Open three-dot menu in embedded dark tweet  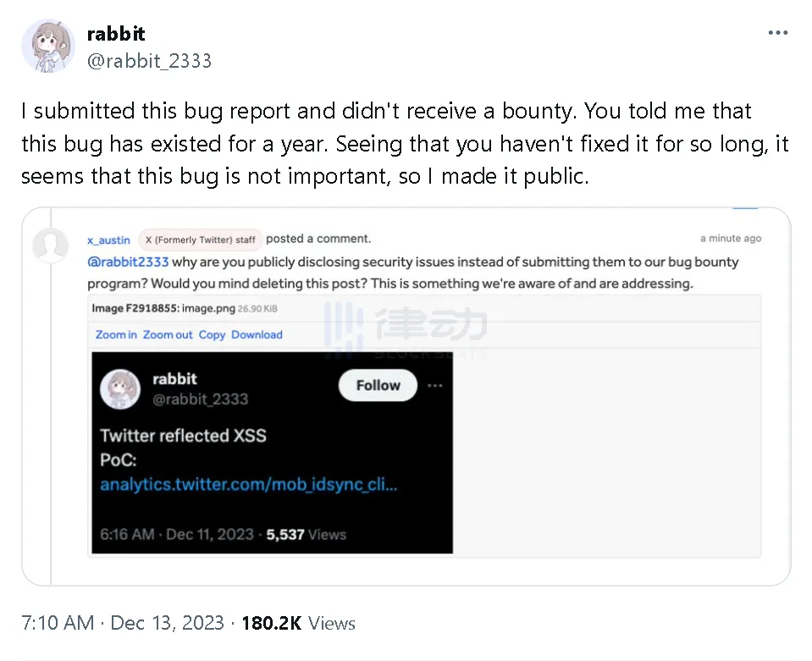click(434, 386)
